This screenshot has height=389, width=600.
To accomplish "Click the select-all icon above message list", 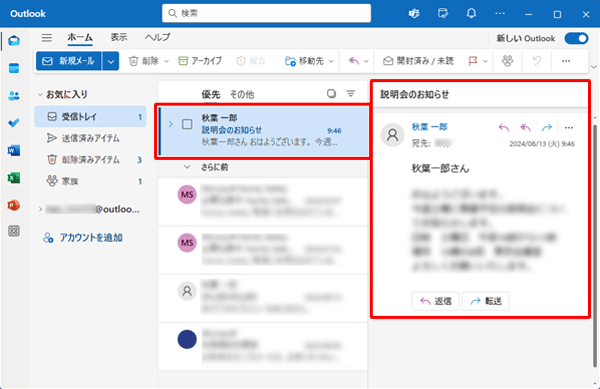I will pyautogui.click(x=331, y=94).
